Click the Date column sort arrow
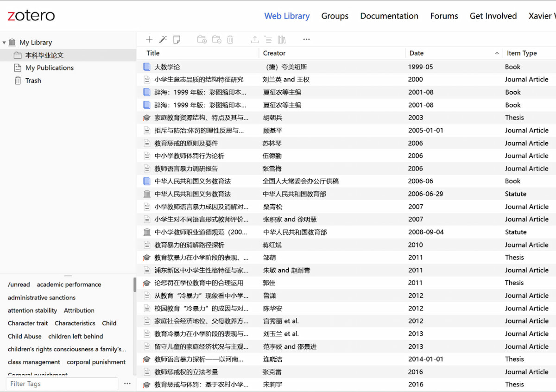556x392 pixels. (496, 53)
